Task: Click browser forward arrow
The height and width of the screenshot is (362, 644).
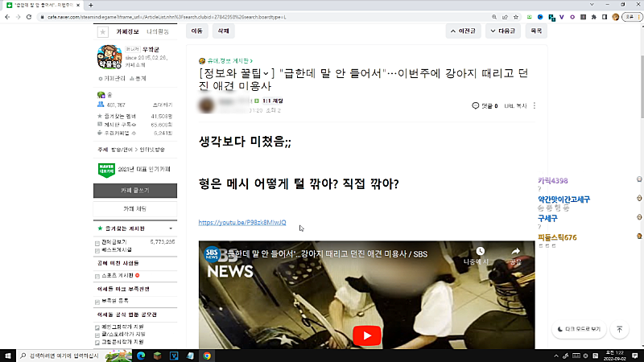Action: (18, 17)
